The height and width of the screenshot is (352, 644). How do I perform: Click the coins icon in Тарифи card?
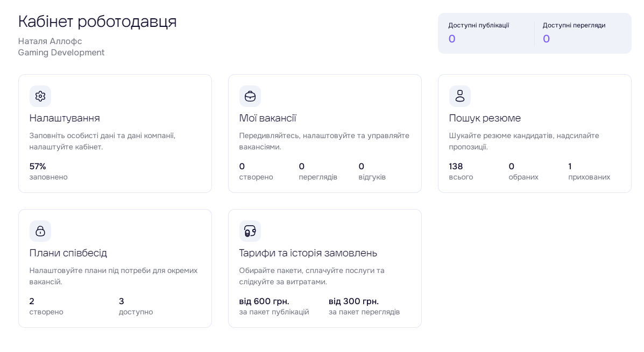coord(250,231)
